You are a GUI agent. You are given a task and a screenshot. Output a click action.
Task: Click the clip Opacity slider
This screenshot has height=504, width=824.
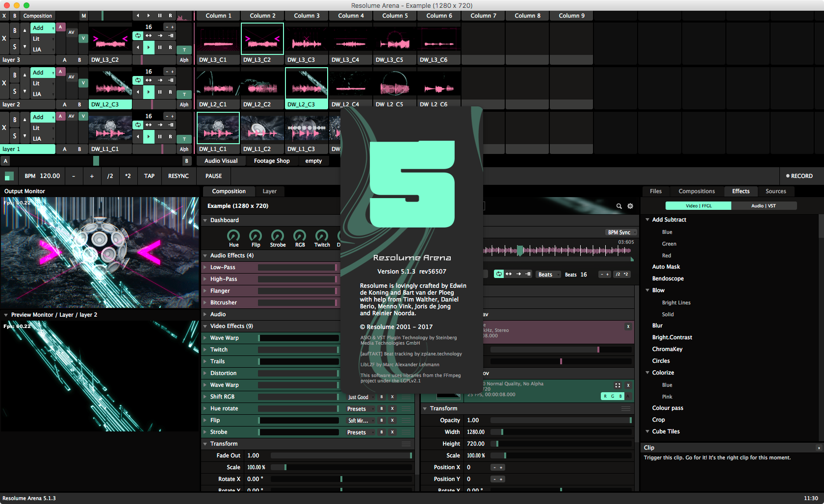point(561,420)
